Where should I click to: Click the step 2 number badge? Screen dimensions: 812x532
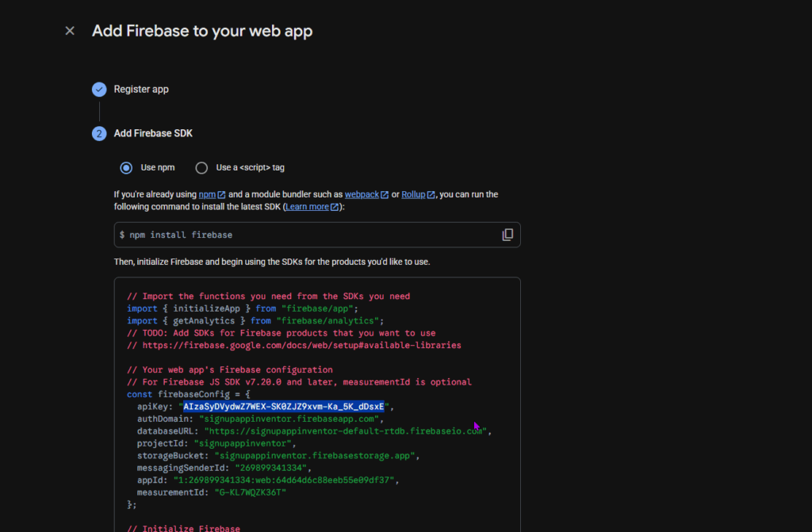pyautogui.click(x=99, y=133)
